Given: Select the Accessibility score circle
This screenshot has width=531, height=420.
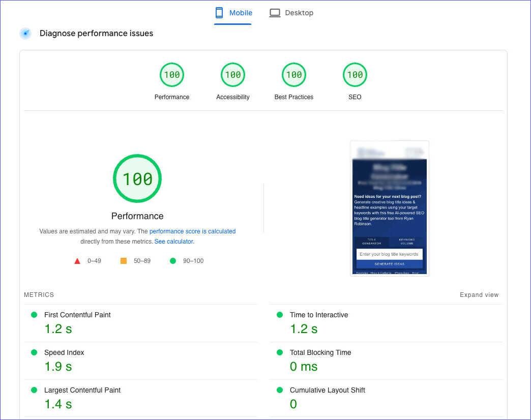Looking at the screenshot, I should (x=232, y=74).
